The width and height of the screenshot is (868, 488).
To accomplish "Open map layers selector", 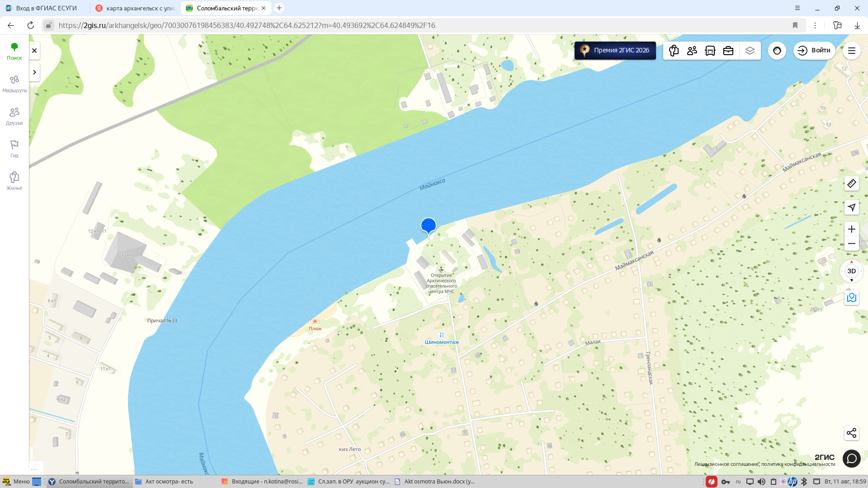I will pyautogui.click(x=750, y=51).
